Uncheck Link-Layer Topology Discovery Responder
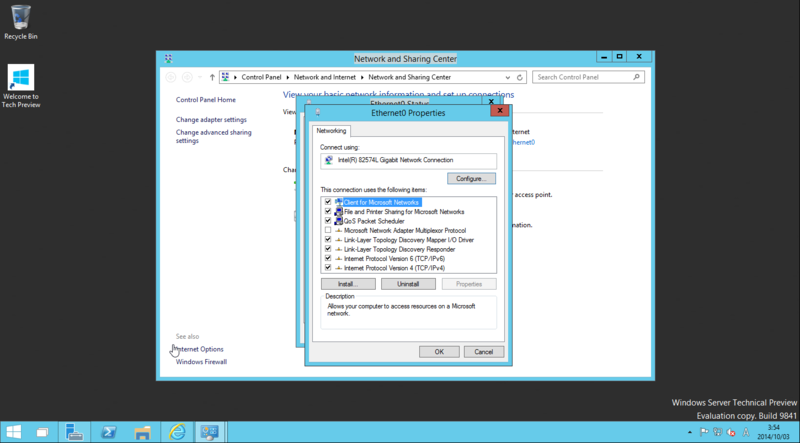Image resolution: width=800 pixels, height=443 pixels. (328, 249)
